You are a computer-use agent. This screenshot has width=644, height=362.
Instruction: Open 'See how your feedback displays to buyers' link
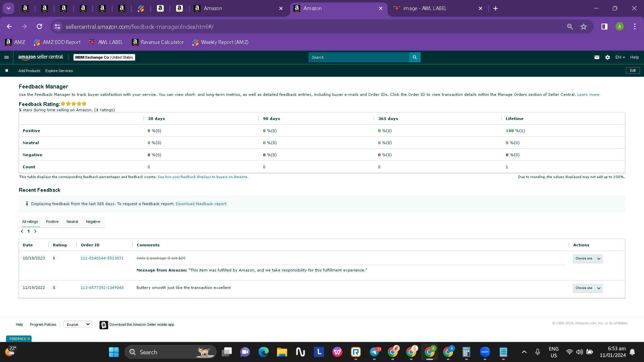tap(203, 177)
